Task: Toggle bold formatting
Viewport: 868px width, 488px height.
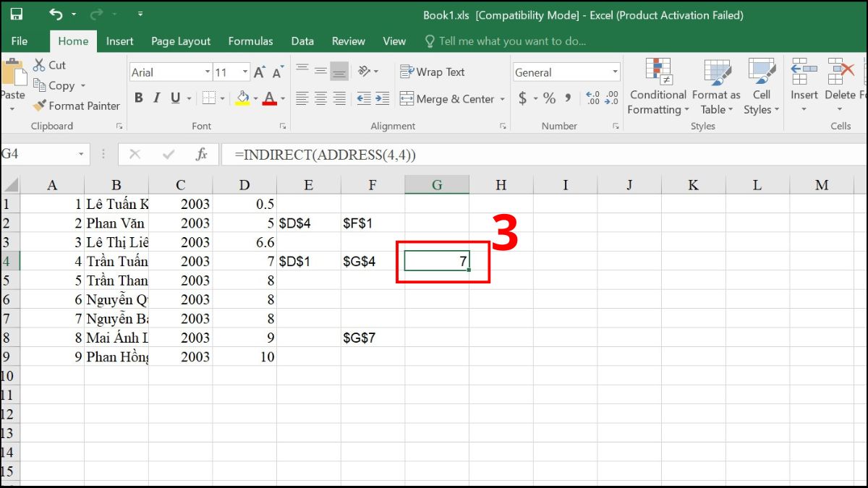Action: 139,97
